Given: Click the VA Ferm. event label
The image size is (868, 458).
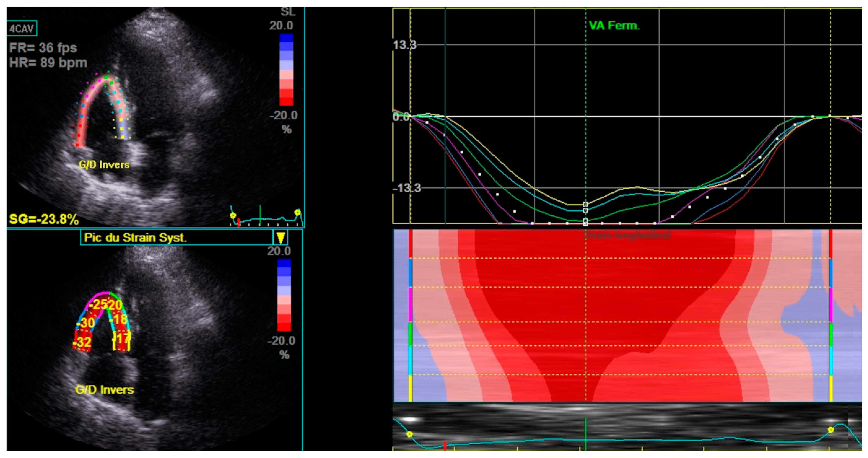Looking at the screenshot, I should point(614,26).
